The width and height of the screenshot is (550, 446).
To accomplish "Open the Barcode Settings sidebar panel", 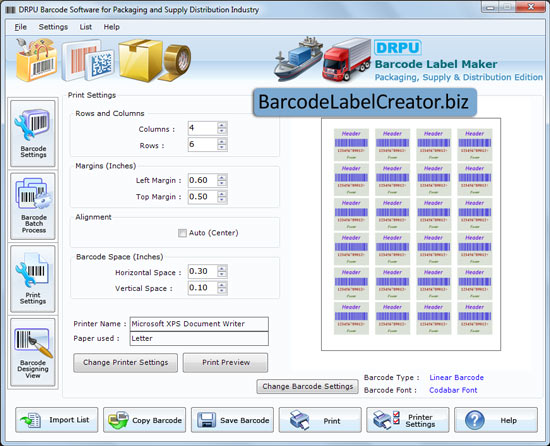I will (33, 133).
